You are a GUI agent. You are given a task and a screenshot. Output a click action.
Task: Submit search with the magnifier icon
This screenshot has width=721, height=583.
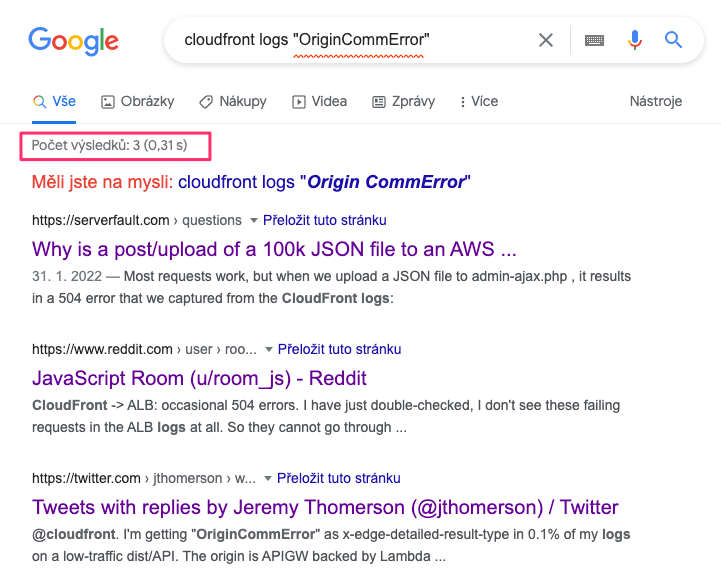[673, 40]
